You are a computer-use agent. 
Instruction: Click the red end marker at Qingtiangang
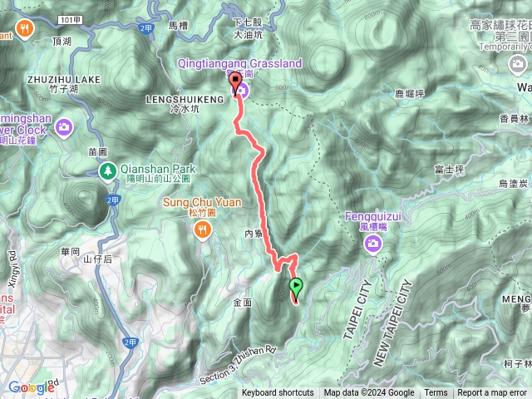pos(235,81)
